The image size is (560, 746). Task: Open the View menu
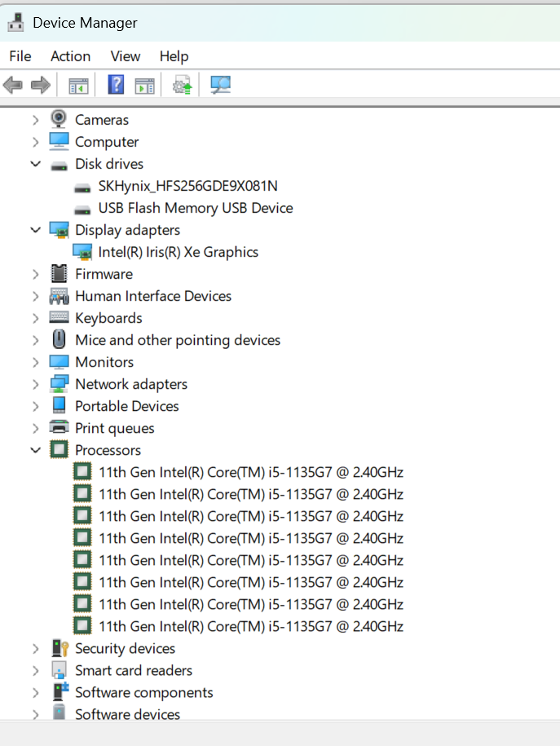pos(126,56)
